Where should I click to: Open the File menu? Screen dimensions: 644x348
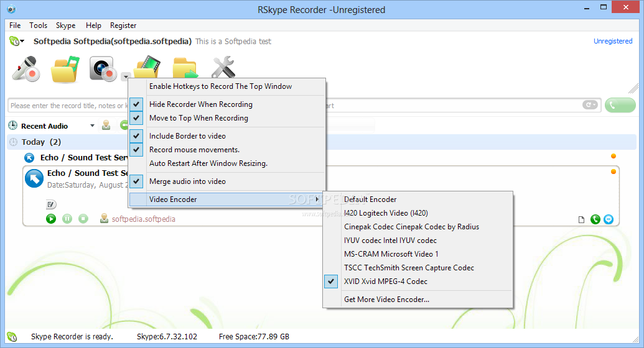15,25
